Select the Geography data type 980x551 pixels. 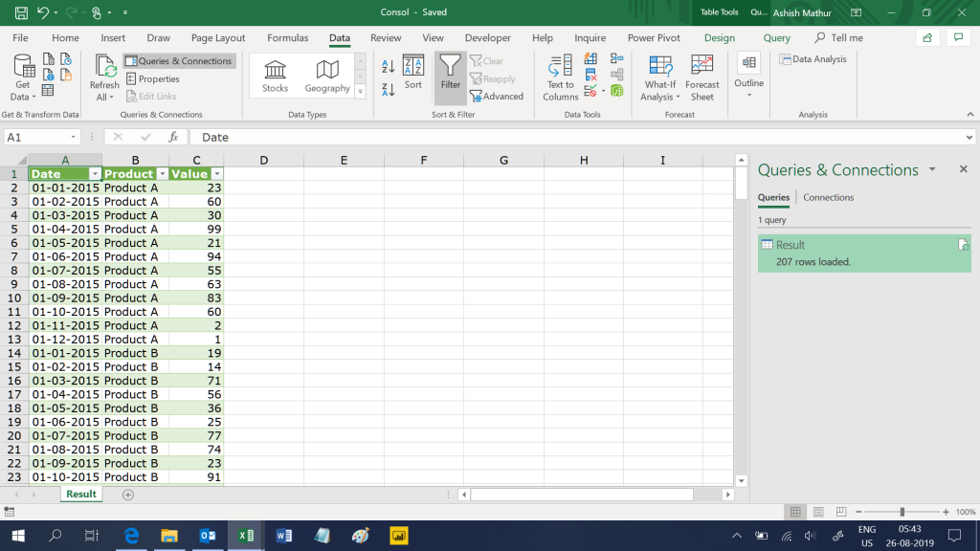[x=327, y=77]
